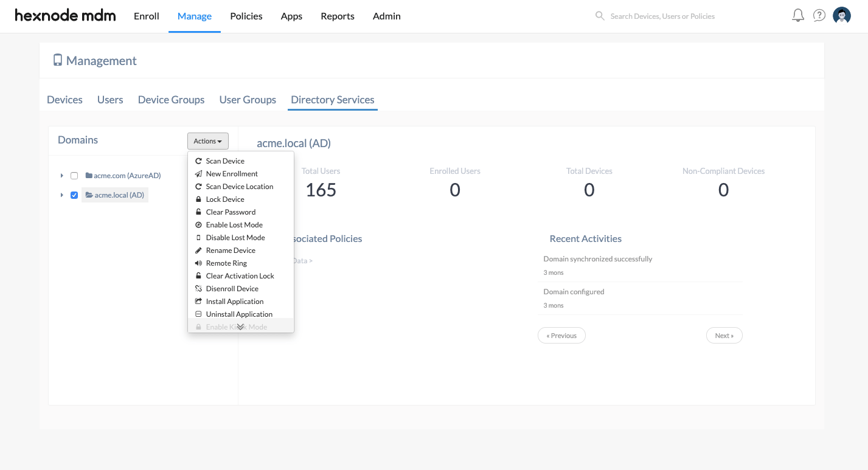Collapse the Actions dropdown button
868x470 pixels.
(208, 141)
